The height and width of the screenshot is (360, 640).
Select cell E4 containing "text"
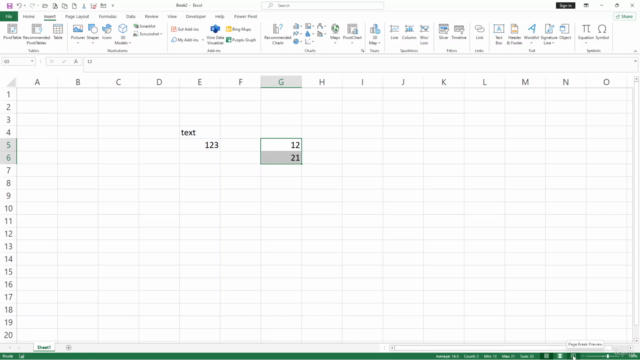[200, 132]
